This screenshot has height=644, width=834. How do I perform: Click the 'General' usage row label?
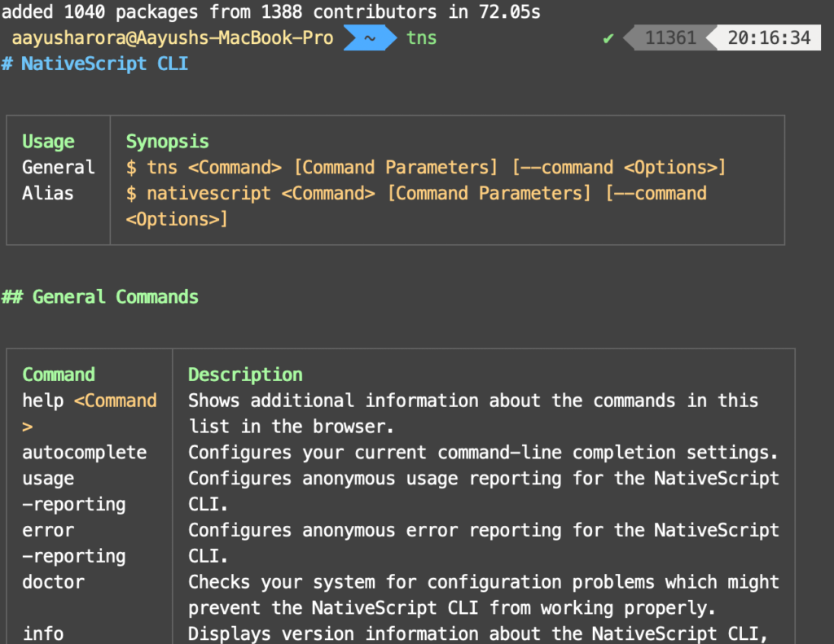59,168
